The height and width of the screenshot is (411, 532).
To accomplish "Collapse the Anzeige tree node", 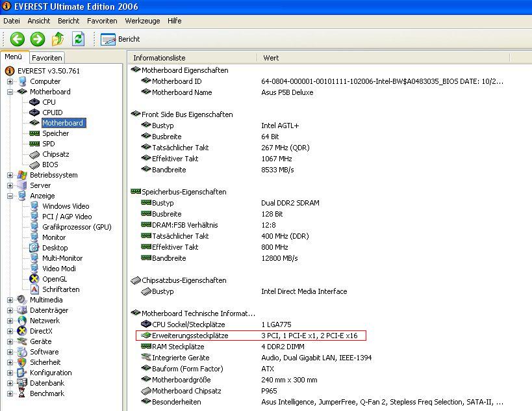I will coord(10,196).
